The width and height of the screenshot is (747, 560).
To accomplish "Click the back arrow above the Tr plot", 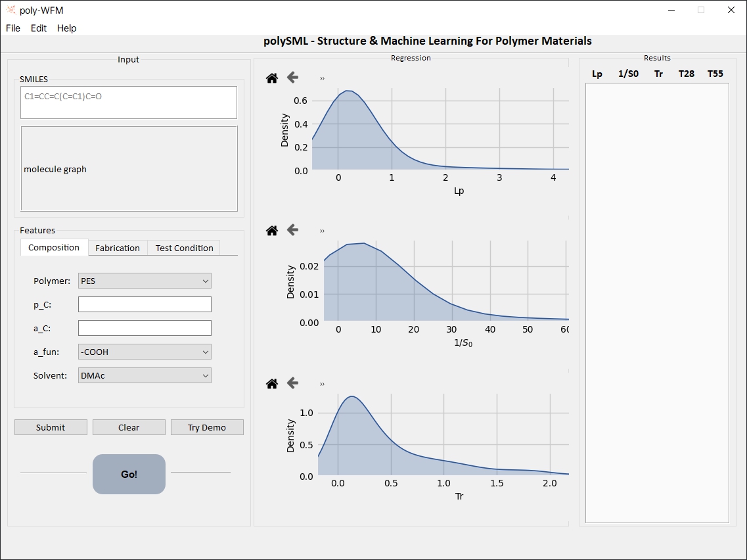I will [x=292, y=383].
